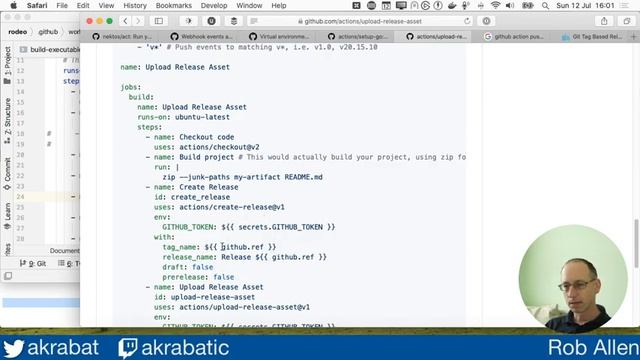The width and height of the screenshot is (640, 360).
Task: Switch to the Webhook events tab
Action: point(202,37)
